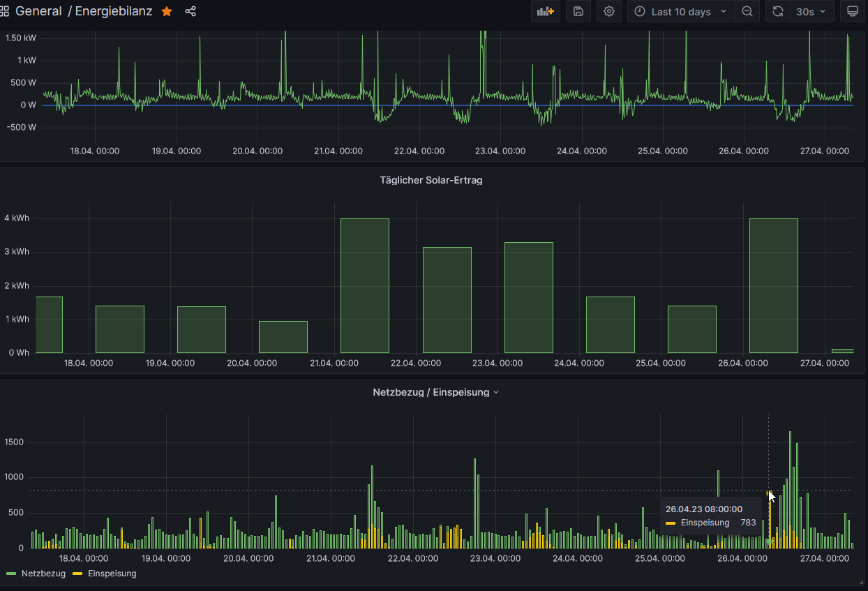Click the share dashboard icon

[x=190, y=12]
